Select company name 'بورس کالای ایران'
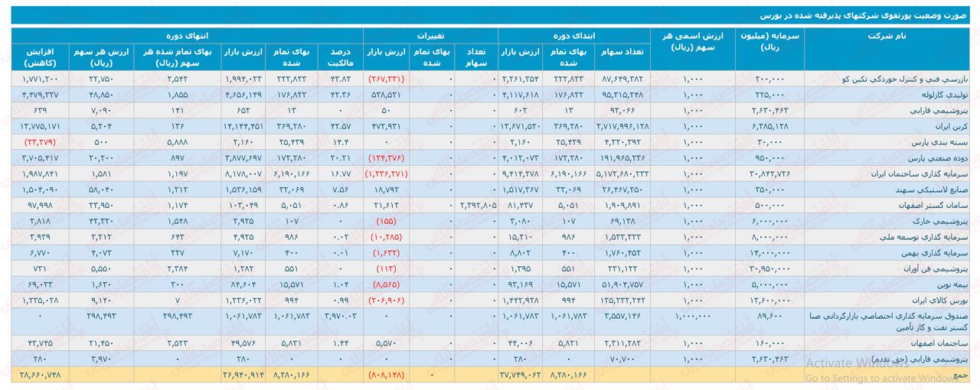Screen dimensions: 980x390 pyautogui.click(x=943, y=300)
